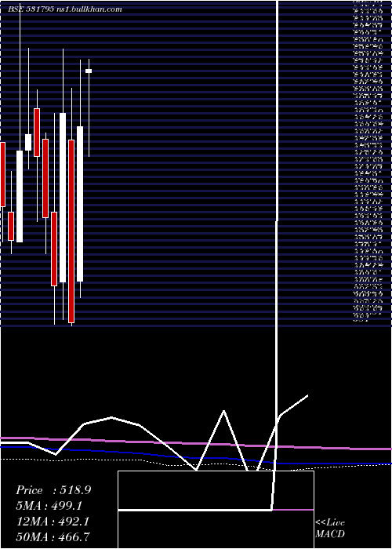Click the '50MA : 466.7' reading
392x549 pixels.
pos(53,537)
